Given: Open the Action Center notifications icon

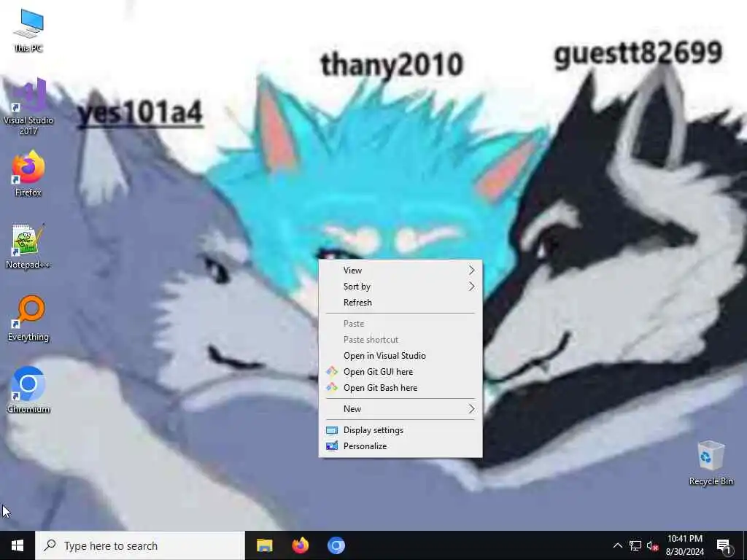Looking at the screenshot, I should coord(724,545).
